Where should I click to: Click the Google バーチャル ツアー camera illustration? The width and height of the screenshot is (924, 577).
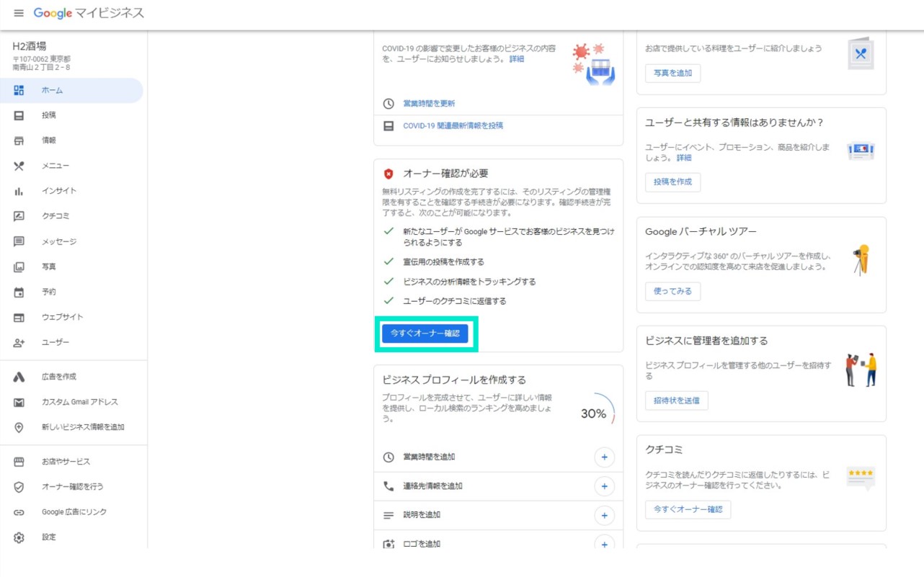pos(861,259)
